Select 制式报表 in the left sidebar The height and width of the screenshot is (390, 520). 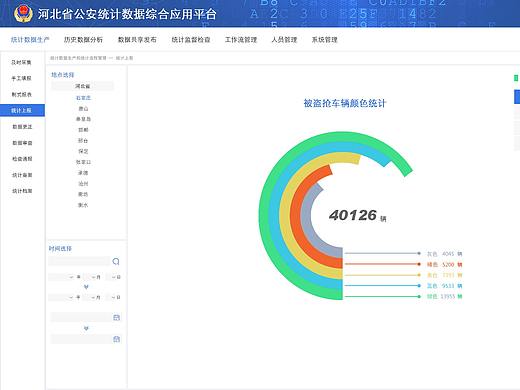(22, 94)
